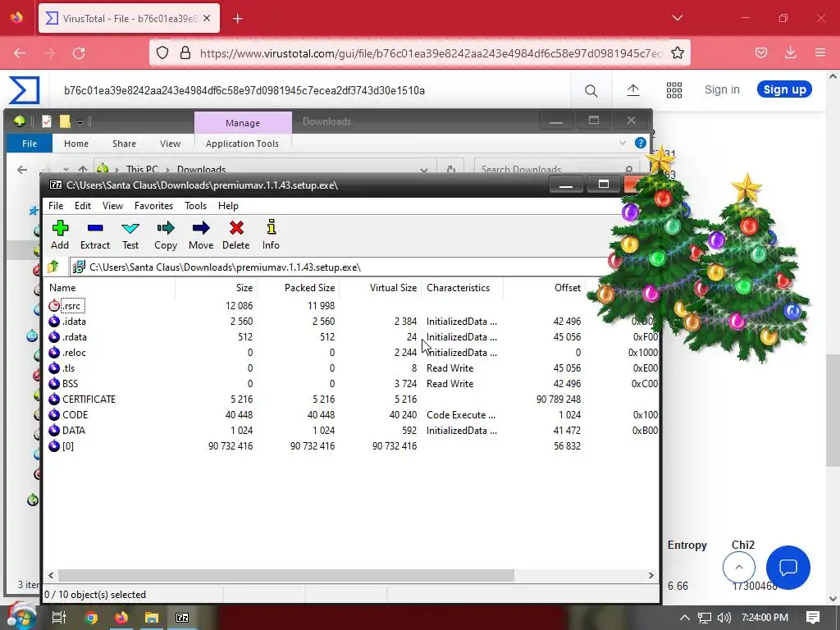Show hidden system tray icons
Viewport: 840px width, 630px height.
[x=685, y=618]
